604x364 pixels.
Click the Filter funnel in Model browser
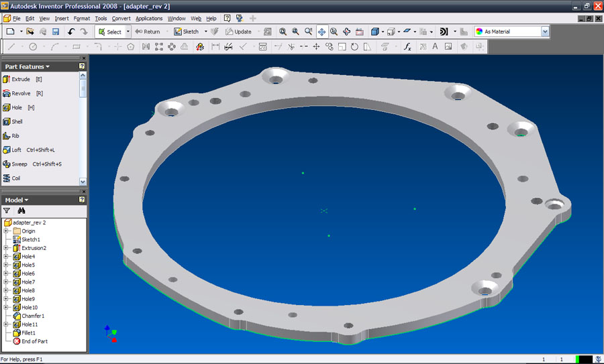pyautogui.click(x=7, y=210)
